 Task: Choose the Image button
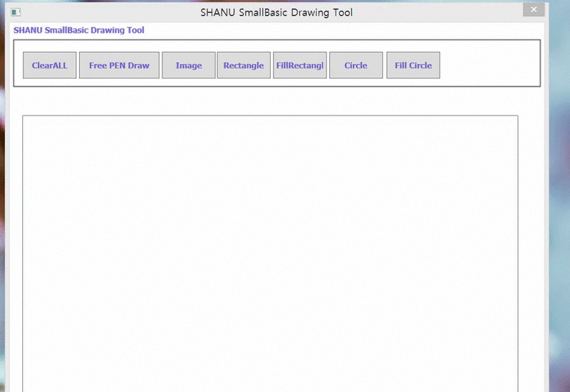tap(189, 65)
